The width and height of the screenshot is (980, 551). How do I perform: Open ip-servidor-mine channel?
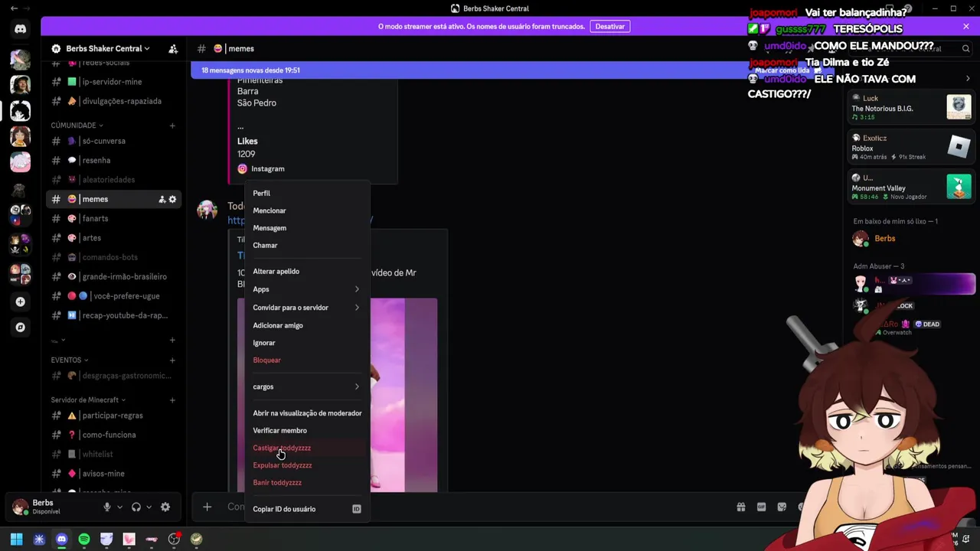coord(113,82)
